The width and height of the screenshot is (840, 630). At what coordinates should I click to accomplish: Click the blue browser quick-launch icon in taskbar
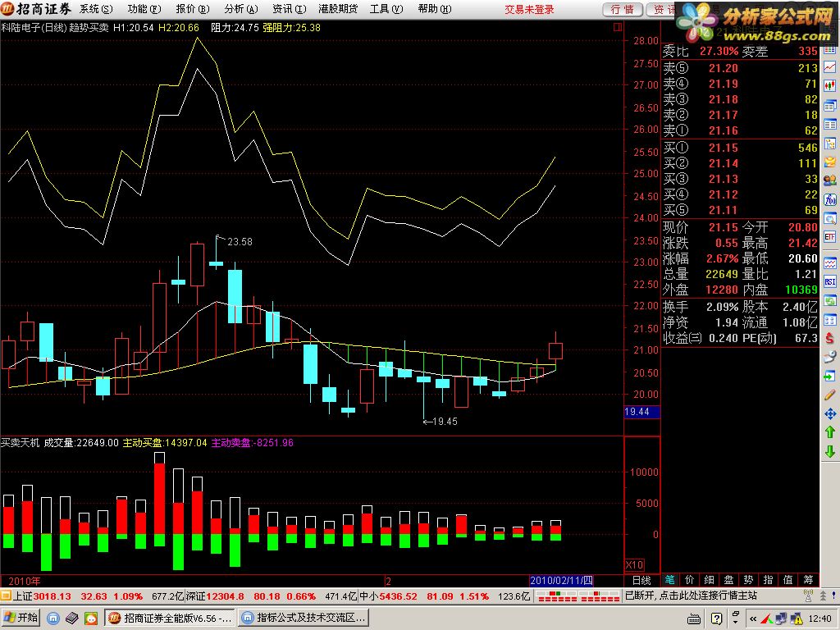tap(53, 619)
